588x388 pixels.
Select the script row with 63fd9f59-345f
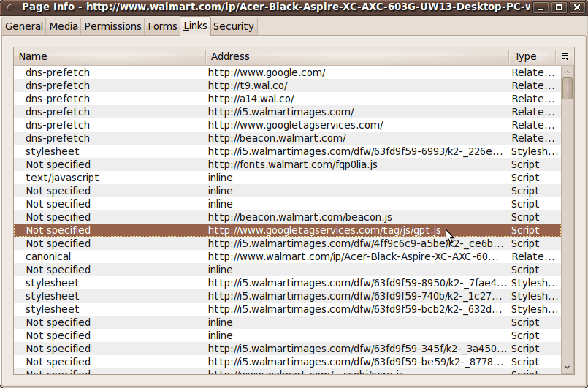click(287, 349)
